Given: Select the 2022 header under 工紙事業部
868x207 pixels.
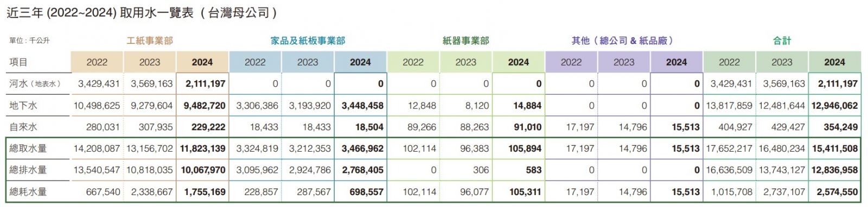Looking at the screenshot, I should coord(97,62).
